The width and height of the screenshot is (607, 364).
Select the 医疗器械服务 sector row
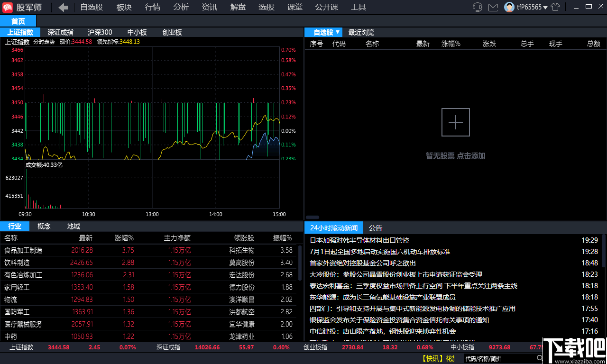[148, 324]
